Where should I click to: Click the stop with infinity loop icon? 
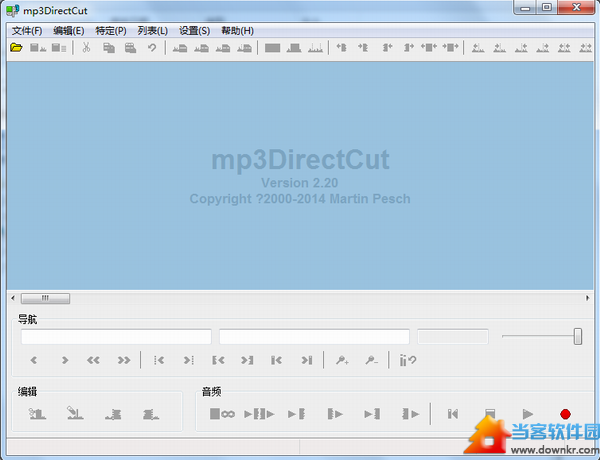click(x=222, y=414)
